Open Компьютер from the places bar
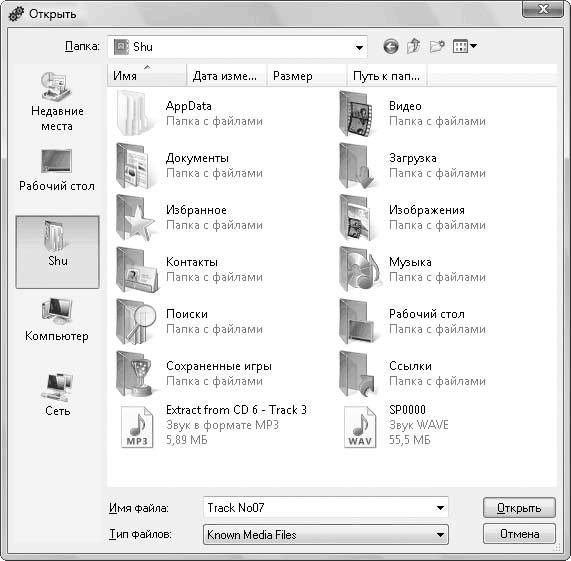The width and height of the screenshot is (571, 561). coord(57,320)
